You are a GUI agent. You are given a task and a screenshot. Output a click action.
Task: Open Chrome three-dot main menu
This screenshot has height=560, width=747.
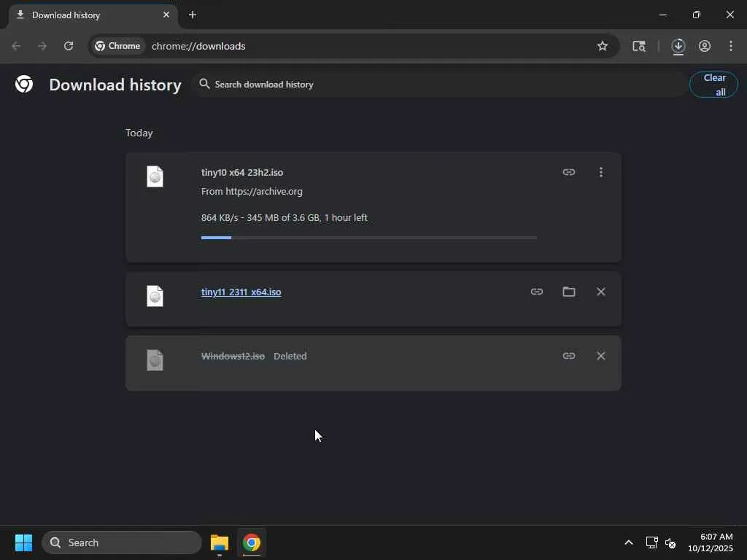pyautogui.click(x=731, y=46)
